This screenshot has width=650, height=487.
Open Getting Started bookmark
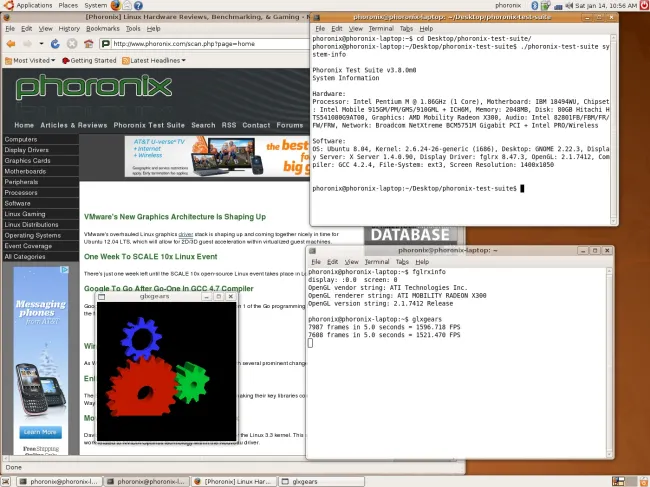(89, 61)
